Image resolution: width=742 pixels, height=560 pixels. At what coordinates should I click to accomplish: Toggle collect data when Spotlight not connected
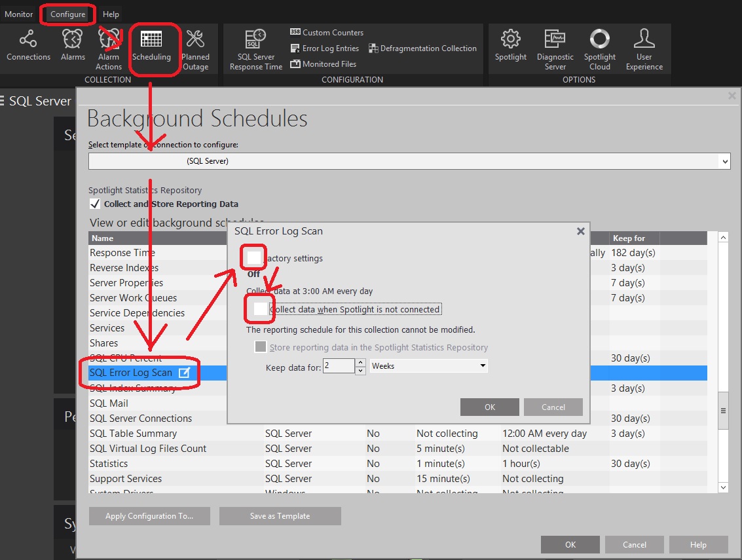260,308
